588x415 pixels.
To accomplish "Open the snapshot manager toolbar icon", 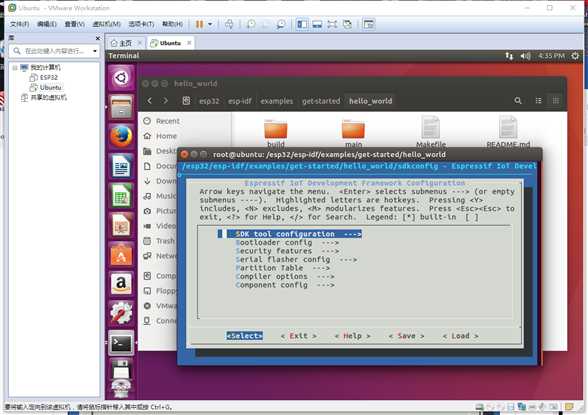I will click(x=280, y=24).
